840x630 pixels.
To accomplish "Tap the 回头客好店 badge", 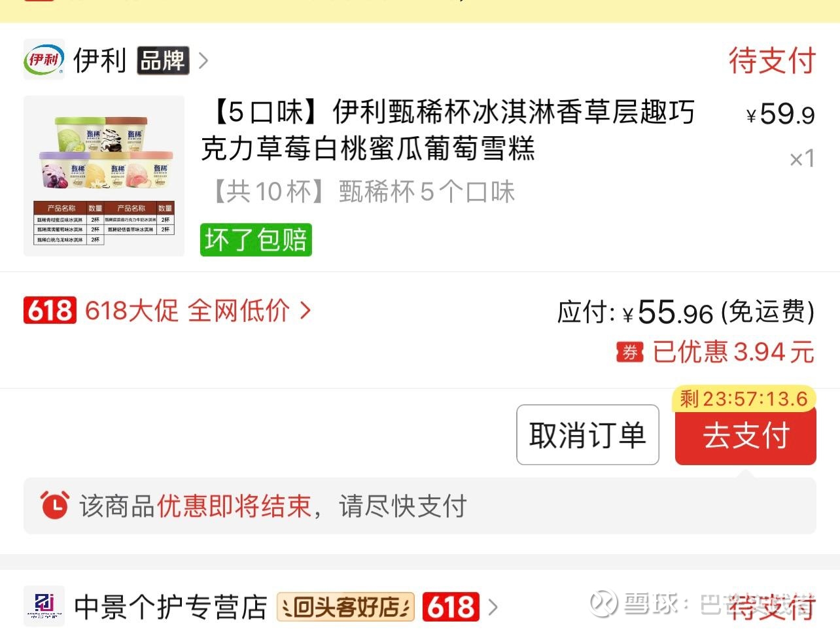I will coord(345,607).
